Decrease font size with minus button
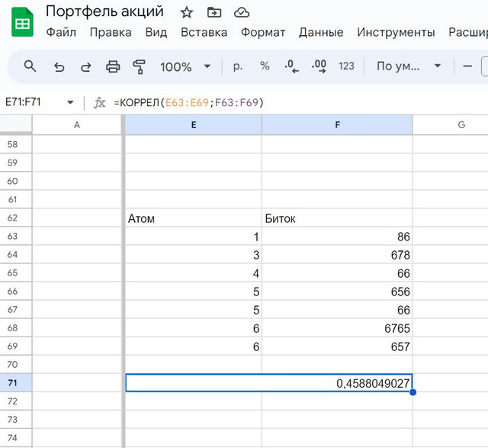The height and width of the screenshot is (448, 488). (467, 66)
